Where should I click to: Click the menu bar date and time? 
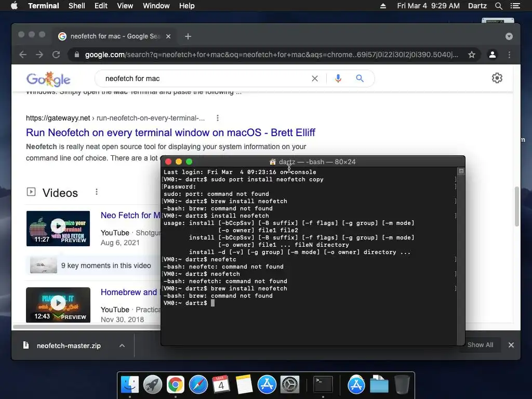pos(428,6)
